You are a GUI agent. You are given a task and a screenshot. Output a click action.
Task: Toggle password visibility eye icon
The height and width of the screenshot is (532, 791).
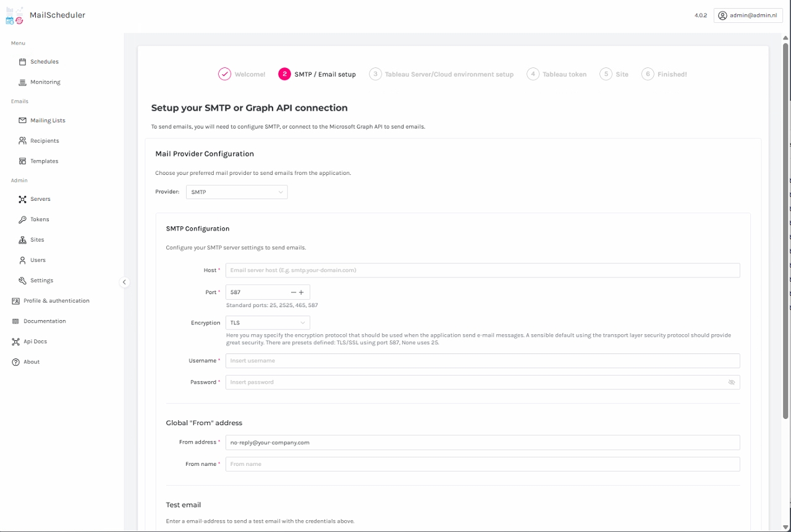click(x=732, y=382)
